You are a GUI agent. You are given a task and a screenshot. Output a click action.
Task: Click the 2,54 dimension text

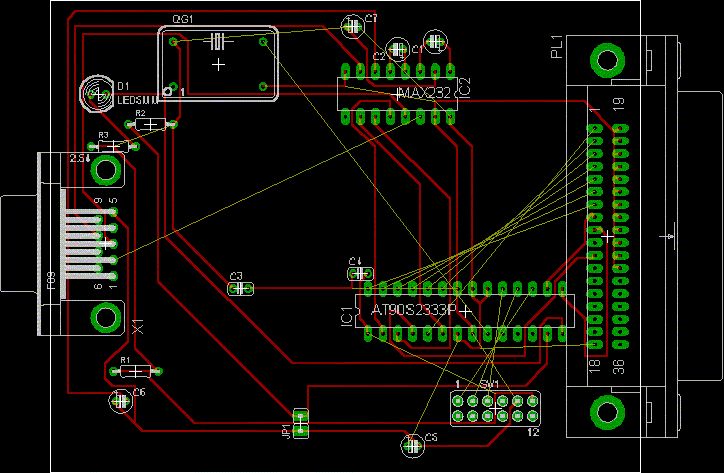tap(79, 158)
